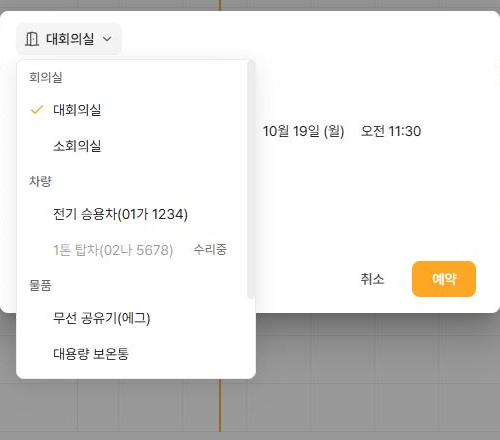500x440 pixels.
Task: Open the 10월 19일 (월) date picker
Action: [x=303, y=131]
